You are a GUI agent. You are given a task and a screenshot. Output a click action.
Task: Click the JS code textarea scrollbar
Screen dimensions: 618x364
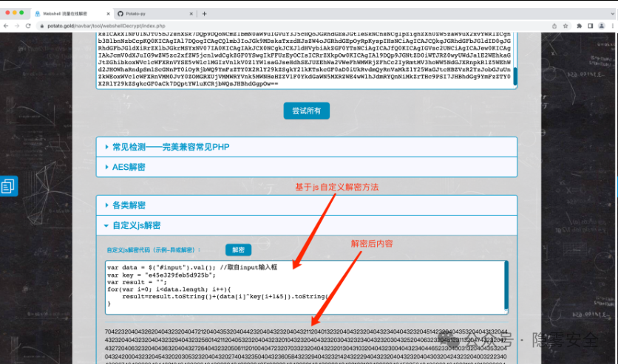(506, 285)
